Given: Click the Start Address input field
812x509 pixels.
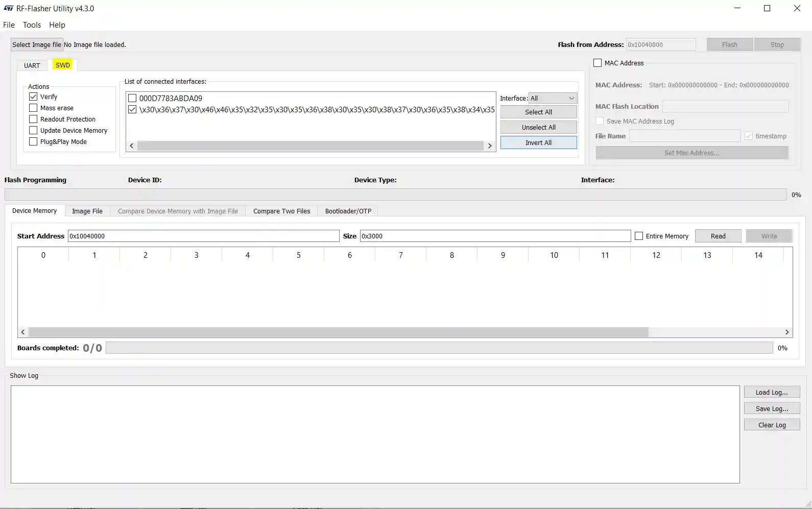Looking at the screenshot, I should (203, 236).
